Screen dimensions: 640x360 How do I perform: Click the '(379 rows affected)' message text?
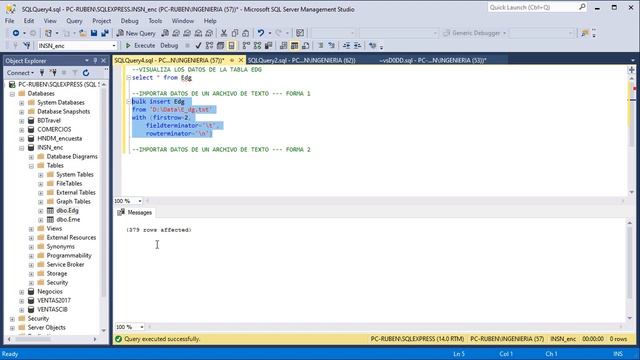tap(159, 230)
